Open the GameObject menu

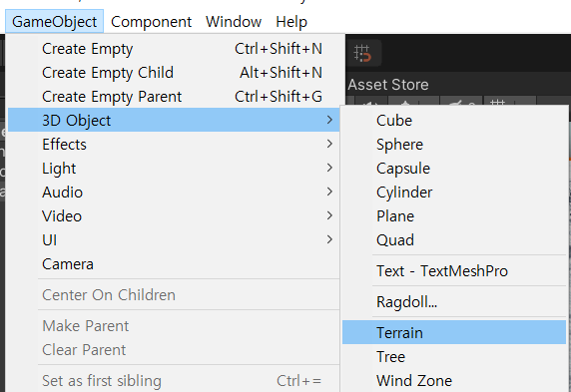54,22
